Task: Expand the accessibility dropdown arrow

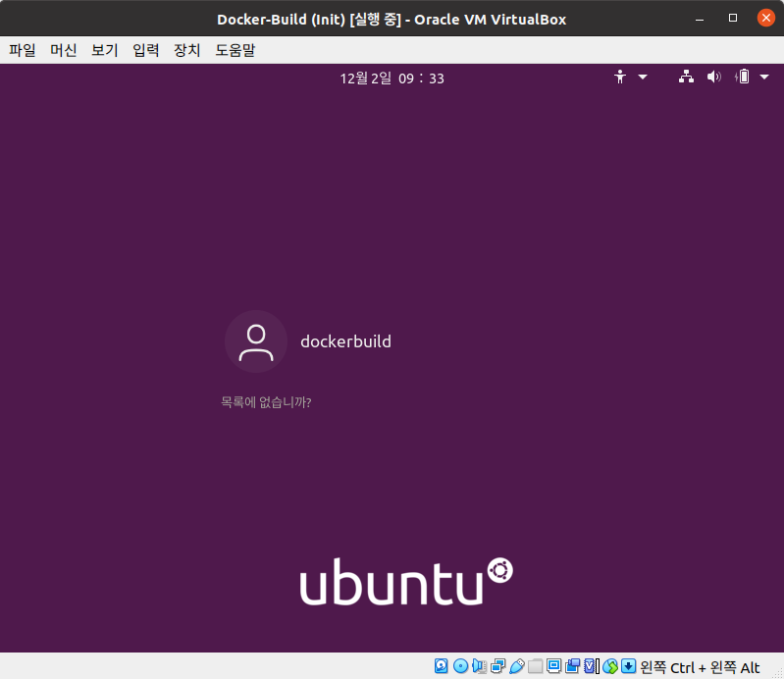Action: [x=643, y=77]
